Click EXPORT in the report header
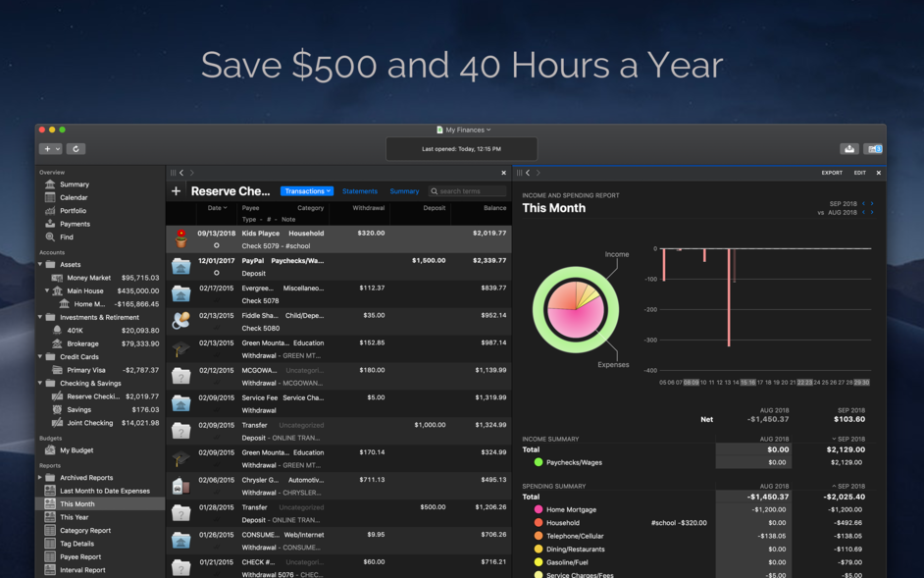The height and width of the screenshot is (578, 924). click(x=832, y=172)
